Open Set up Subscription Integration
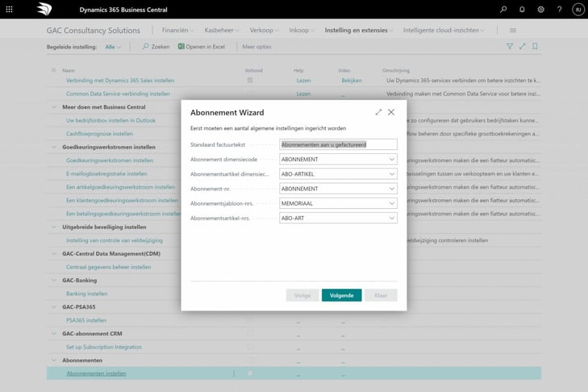 click(104, 347)
